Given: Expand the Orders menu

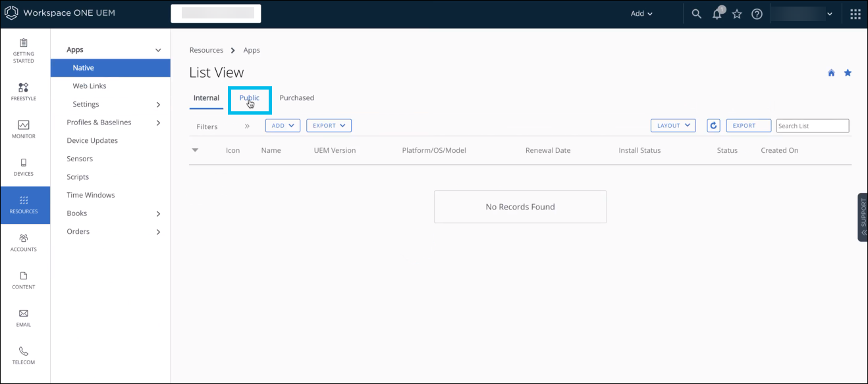Looking at the screenshot, I should coord(158,232).
